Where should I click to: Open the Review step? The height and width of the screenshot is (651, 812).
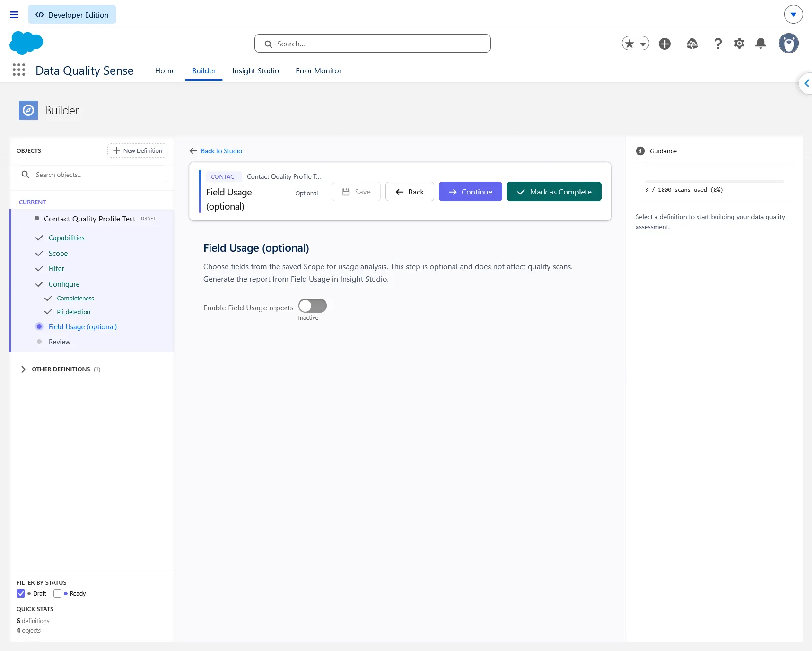[59, 342]
